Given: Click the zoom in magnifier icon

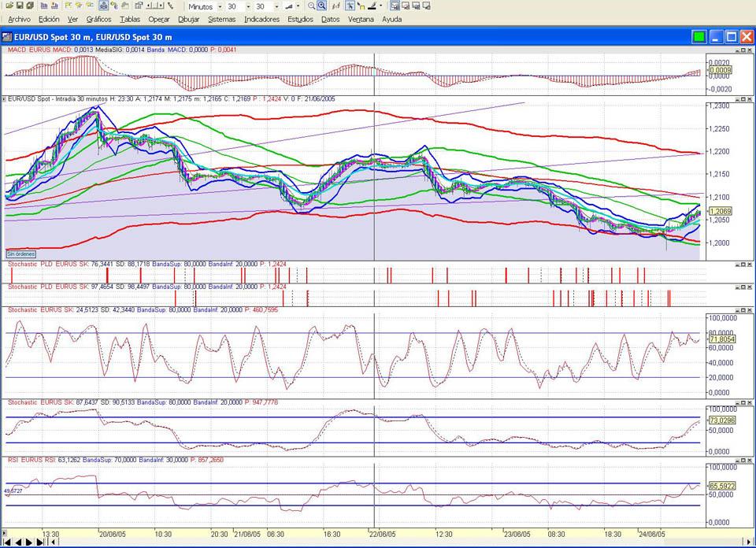Looking at the screenshot, I should point(322,6).
